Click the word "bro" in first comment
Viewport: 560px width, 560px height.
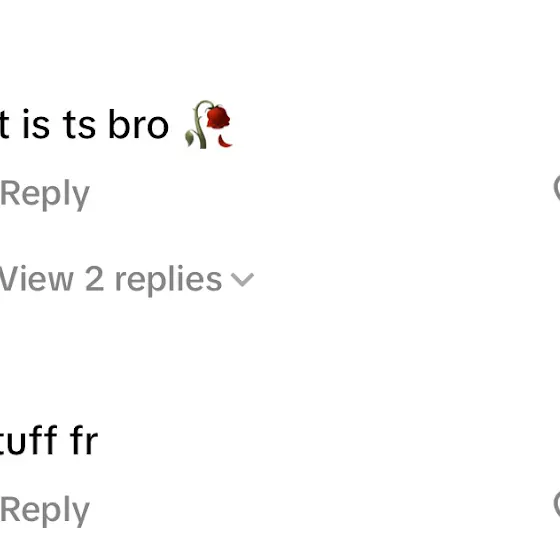click(x=138, y=125)
